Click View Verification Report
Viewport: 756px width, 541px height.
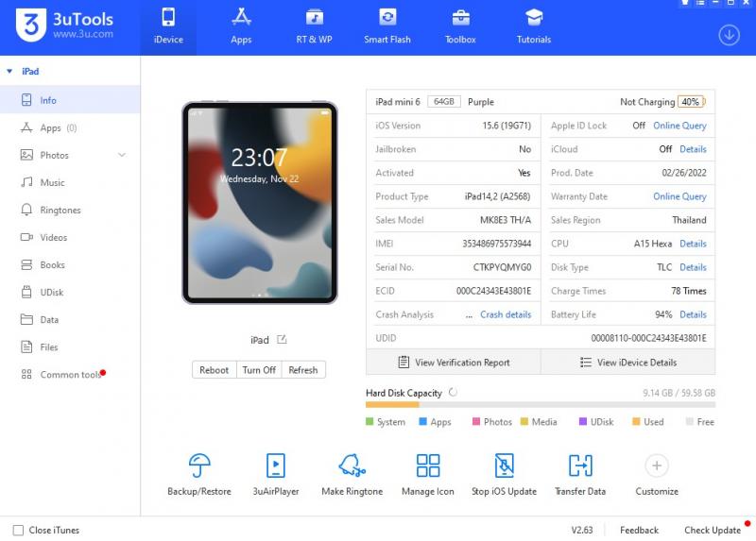pyautogui.click(x=454, y=363)
